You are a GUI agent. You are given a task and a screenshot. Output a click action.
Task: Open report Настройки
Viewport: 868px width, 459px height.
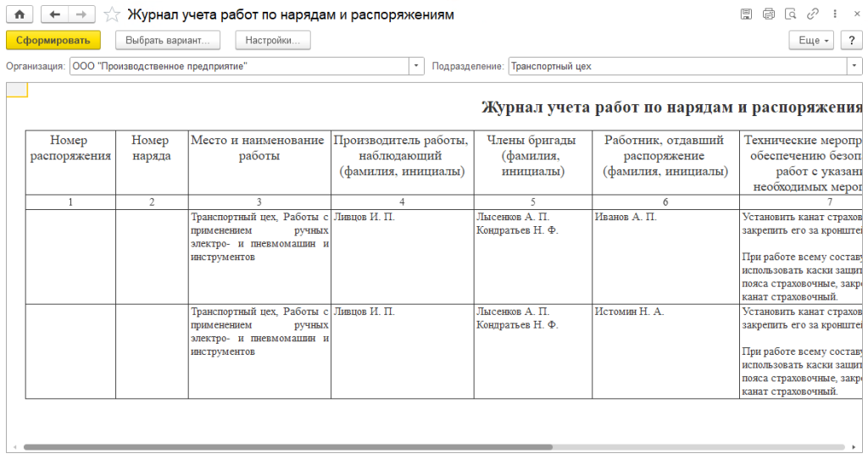[x=273, y=40]
